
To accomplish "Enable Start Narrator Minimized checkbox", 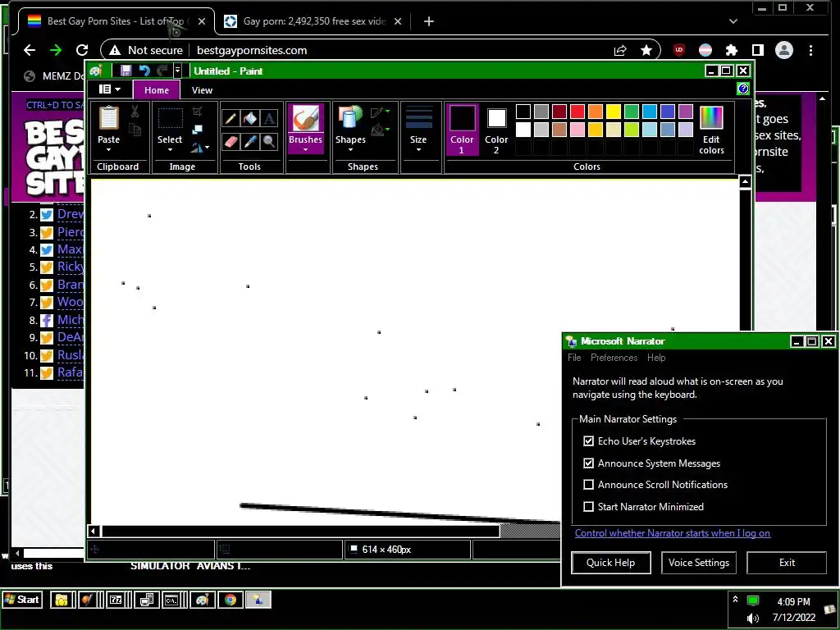I will tap(589, 506).
